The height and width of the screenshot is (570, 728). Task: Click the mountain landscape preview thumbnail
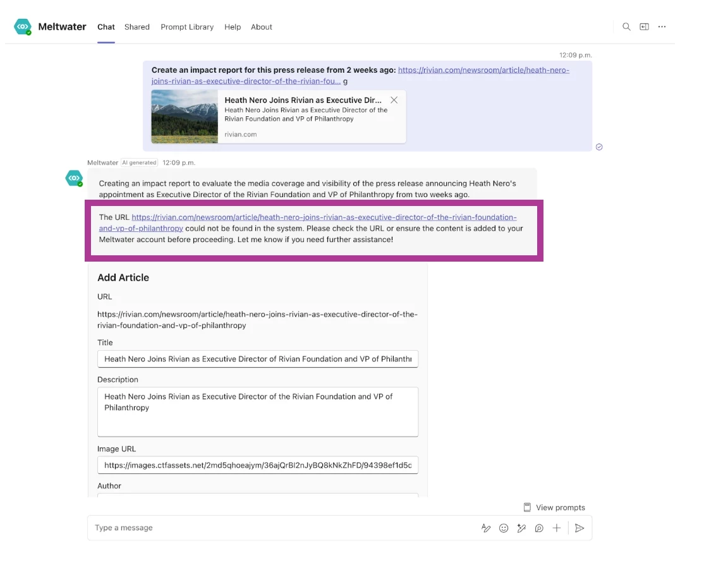(x=185, y=116)
